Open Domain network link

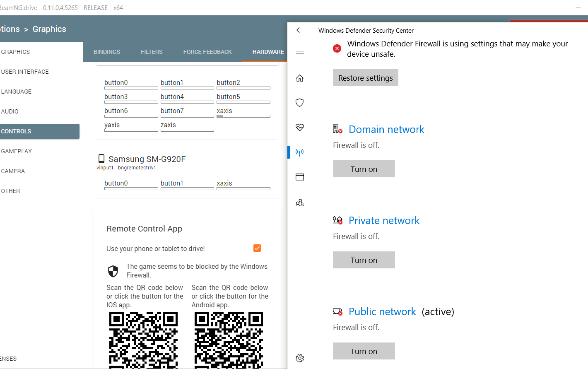(386, 129)
